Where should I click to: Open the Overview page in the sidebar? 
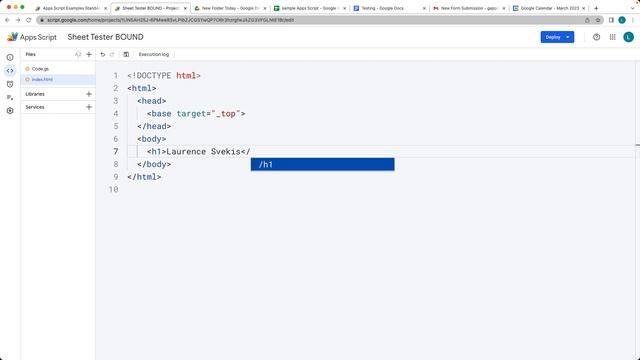coord(10,58)
